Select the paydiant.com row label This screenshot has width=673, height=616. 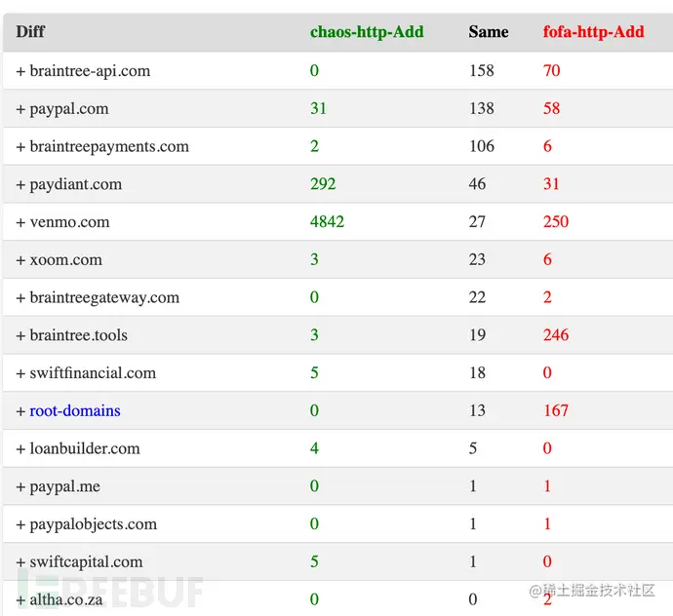(x=75, y=184)
